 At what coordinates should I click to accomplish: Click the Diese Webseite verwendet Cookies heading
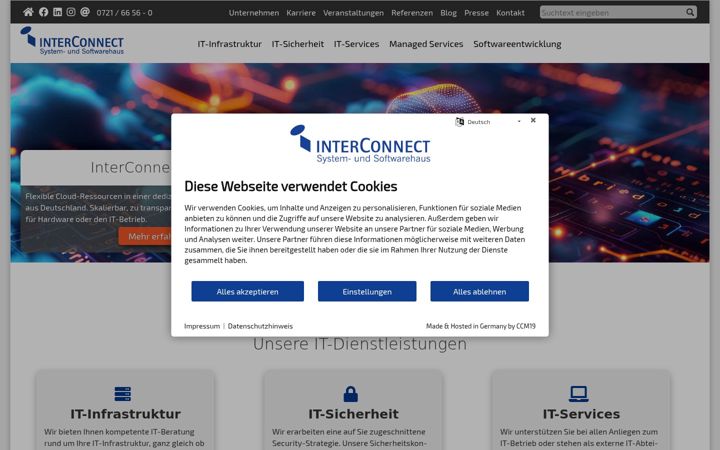pos(291,186)
